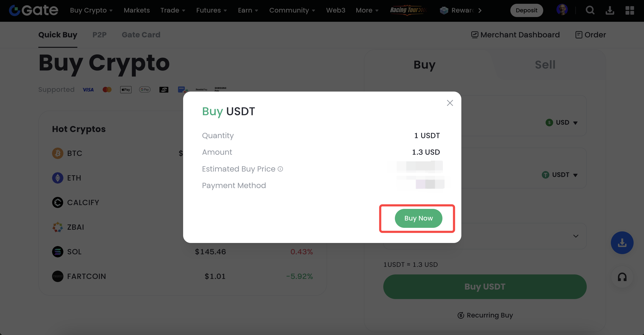Expand the Buy Crypto navigation menu
The width and height of the screenshot is (644, 335).
pos(91,10)
